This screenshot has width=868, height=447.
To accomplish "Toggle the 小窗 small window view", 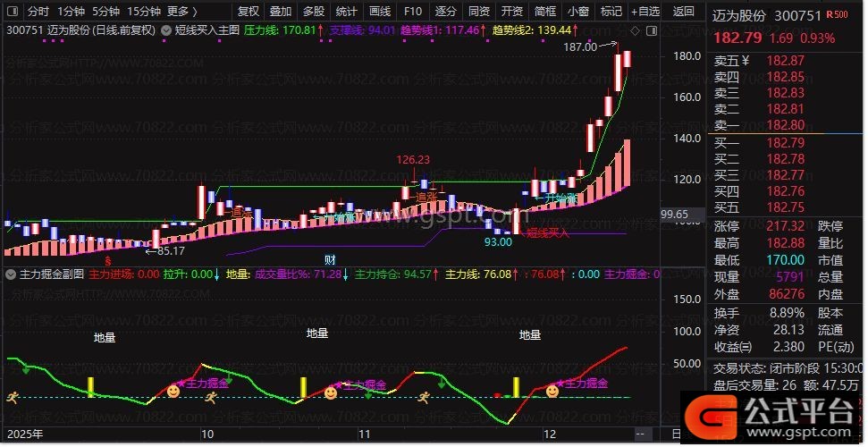I will [577, 12].
